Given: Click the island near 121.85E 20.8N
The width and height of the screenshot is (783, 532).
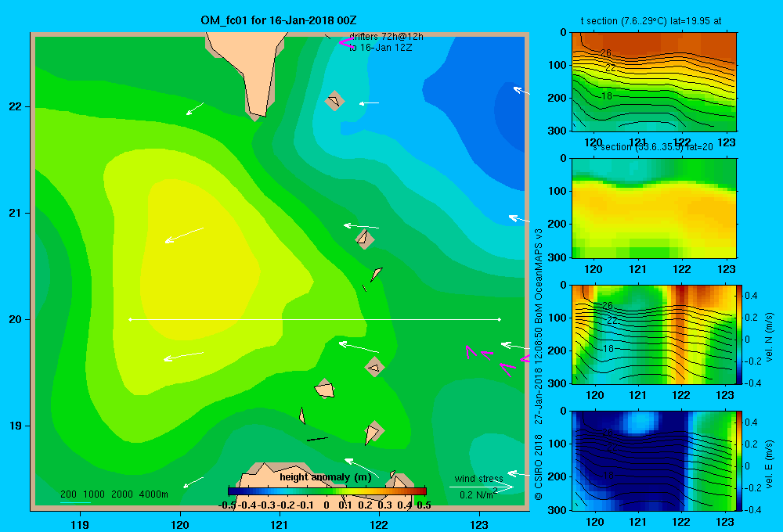Looking at the screenshot, I should pyautogui.click(x=364, y=238).
